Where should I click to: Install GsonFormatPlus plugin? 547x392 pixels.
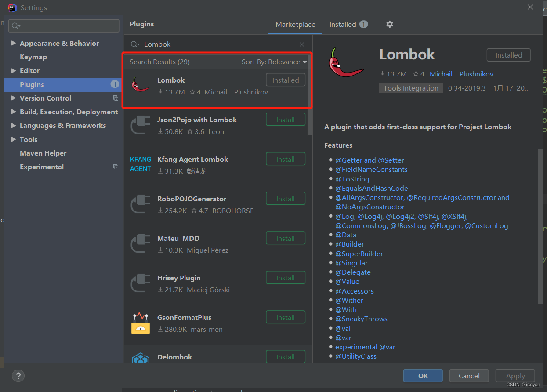pyautogui.click(x=286, y=317)
